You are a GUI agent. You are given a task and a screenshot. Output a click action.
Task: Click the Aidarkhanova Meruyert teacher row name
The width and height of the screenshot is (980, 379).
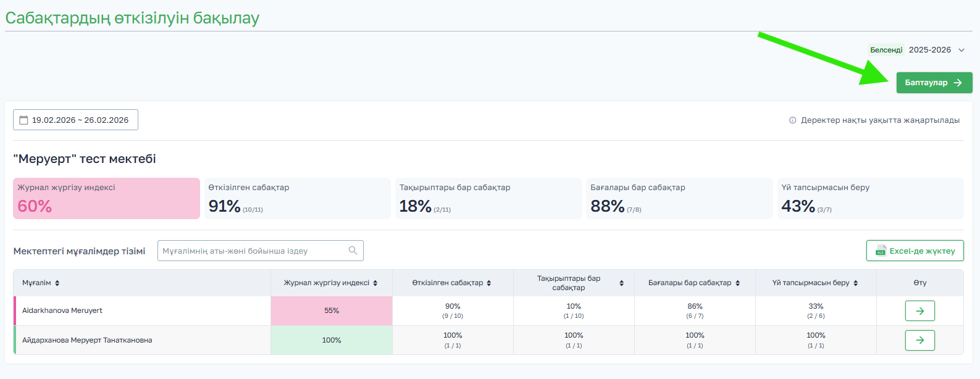pyautogui.click(x=62, y=310)
